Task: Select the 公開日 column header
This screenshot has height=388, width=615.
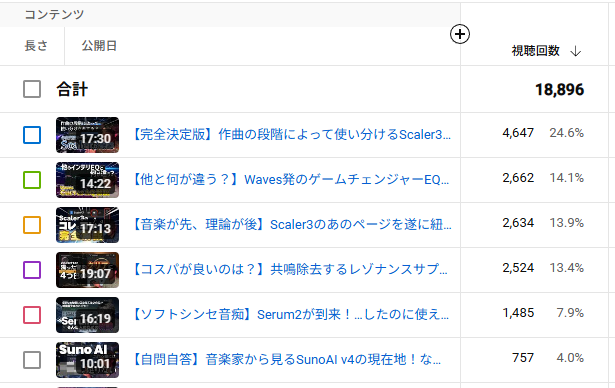Action: point(99,46)
